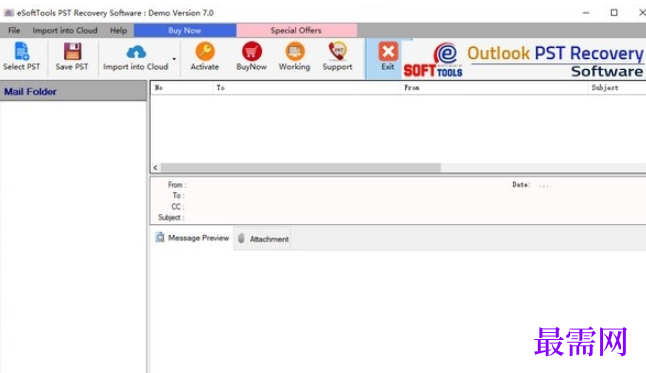Click the To column header

pos(307,87)
